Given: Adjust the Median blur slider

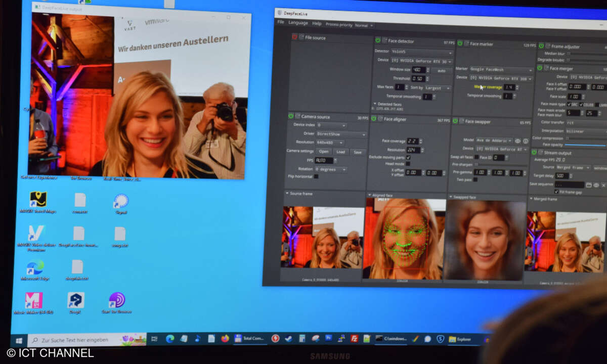Looking at the screenshot, I should pyautogui.click(x=587, y=53).
